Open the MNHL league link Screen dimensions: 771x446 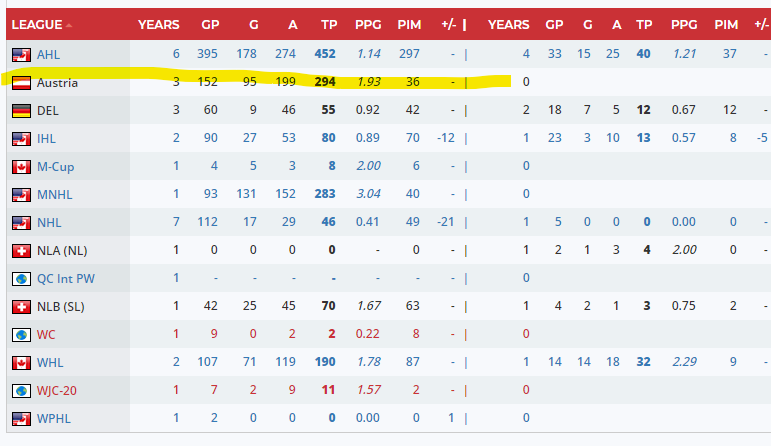tap(55, 194)
